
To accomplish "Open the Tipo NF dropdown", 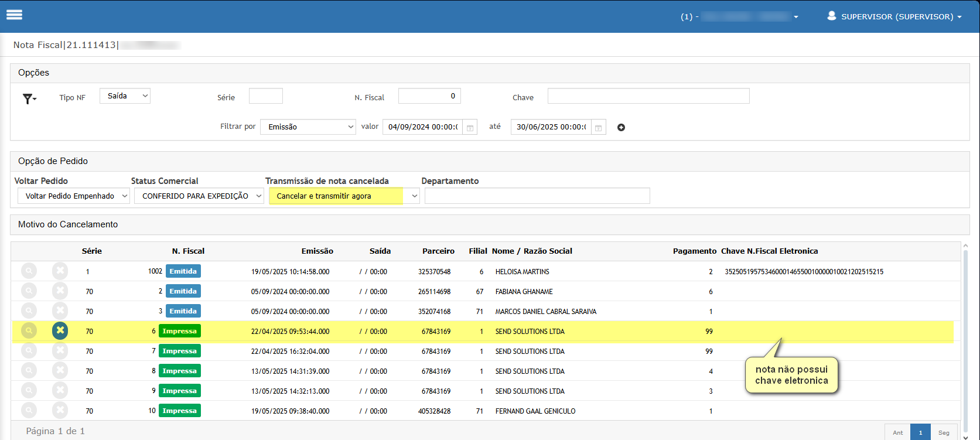I will pos(125,96).
